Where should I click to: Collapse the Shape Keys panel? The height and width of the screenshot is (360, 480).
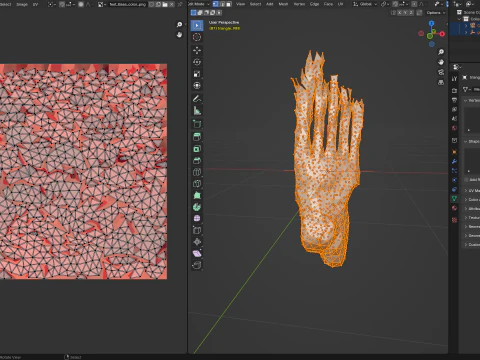coord(466,141)
